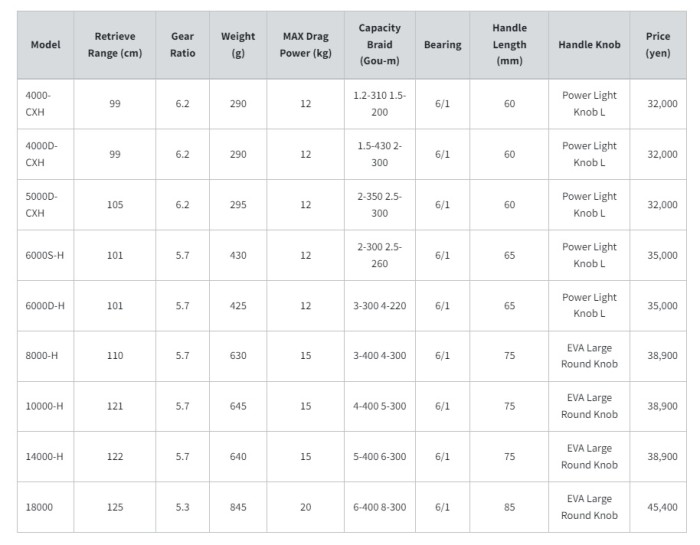This screenshot has width=700, height=545.
Task: Select the 45,400 price cell
Action: point(658,507)
